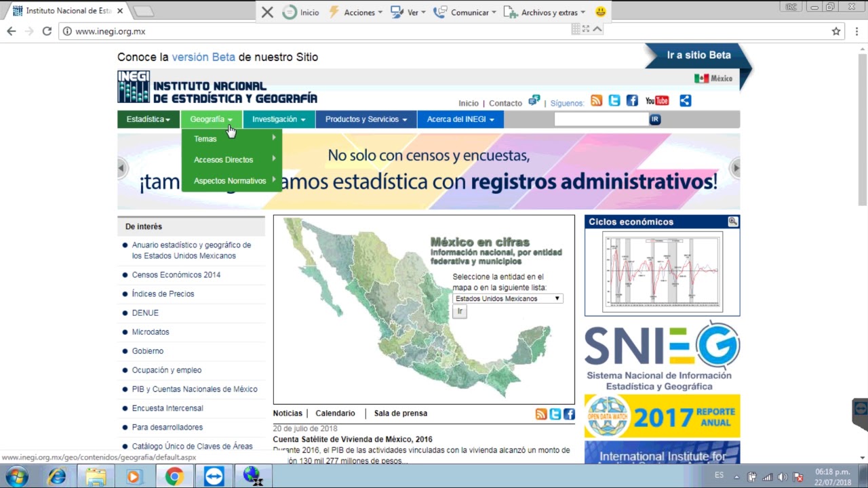Open TeamViewer taskbar icon
The image size is (868, 488).
(x=214, y=476)
